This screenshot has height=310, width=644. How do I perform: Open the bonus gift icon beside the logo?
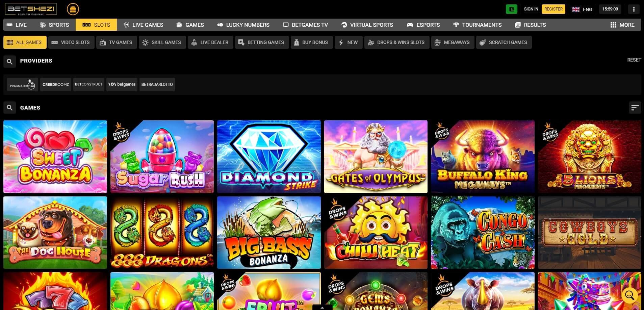[73, 9]
